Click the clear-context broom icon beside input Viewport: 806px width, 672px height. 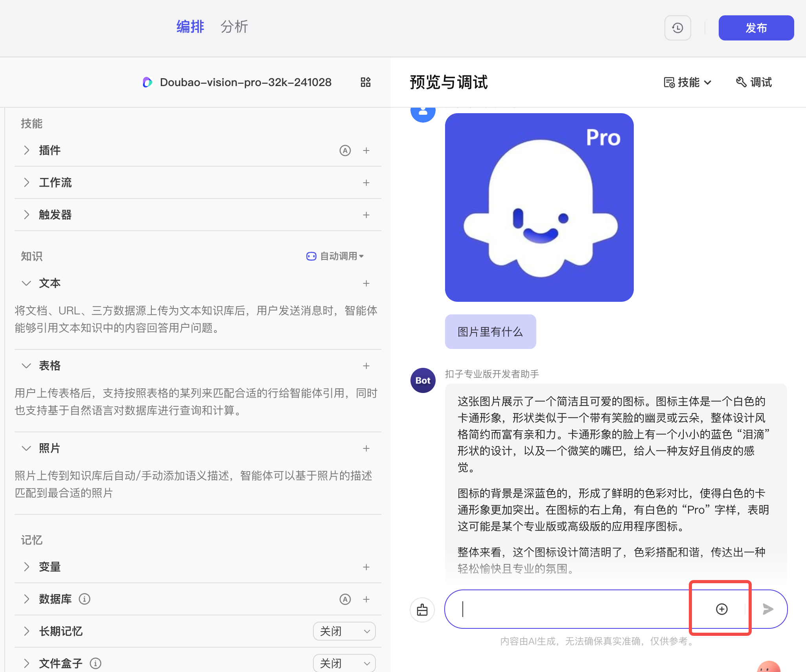point(422,610)
